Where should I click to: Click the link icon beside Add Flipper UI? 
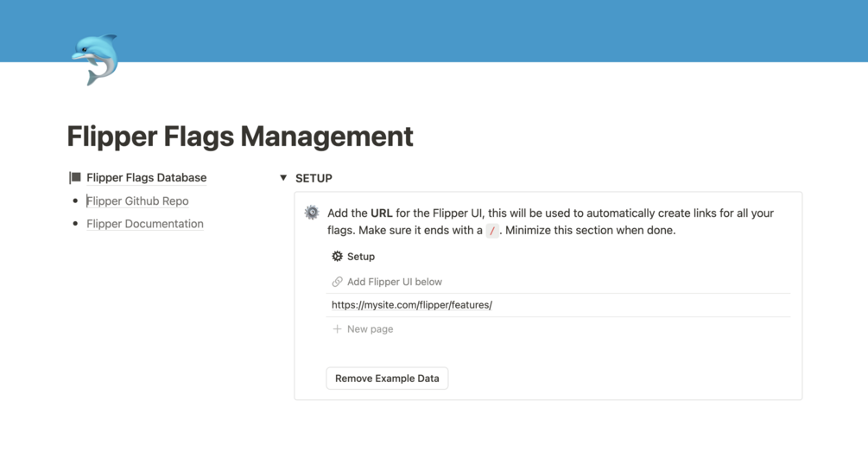[x=338, y=282]
